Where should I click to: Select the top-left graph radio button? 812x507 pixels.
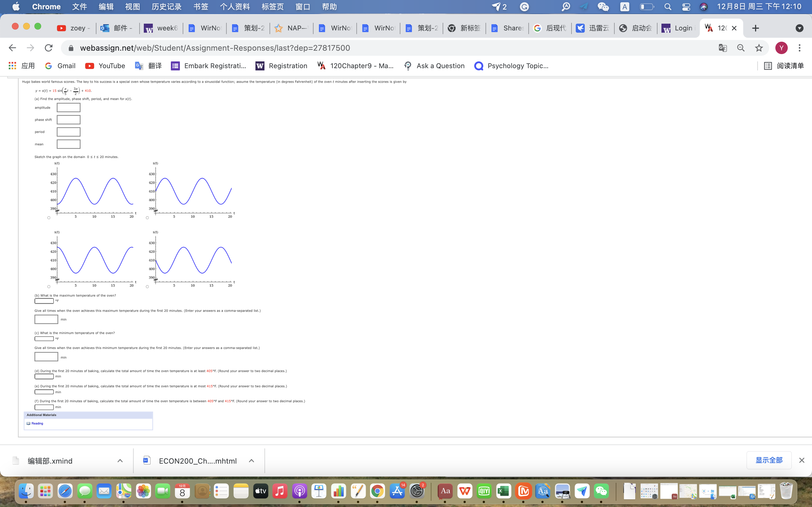coord(49,218)
